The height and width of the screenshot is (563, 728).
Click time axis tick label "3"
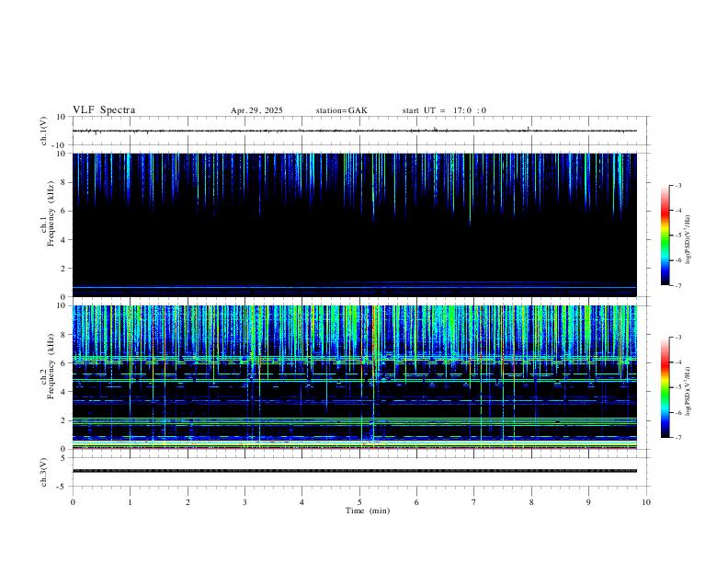pyautogui.click(x=245, y=502)
